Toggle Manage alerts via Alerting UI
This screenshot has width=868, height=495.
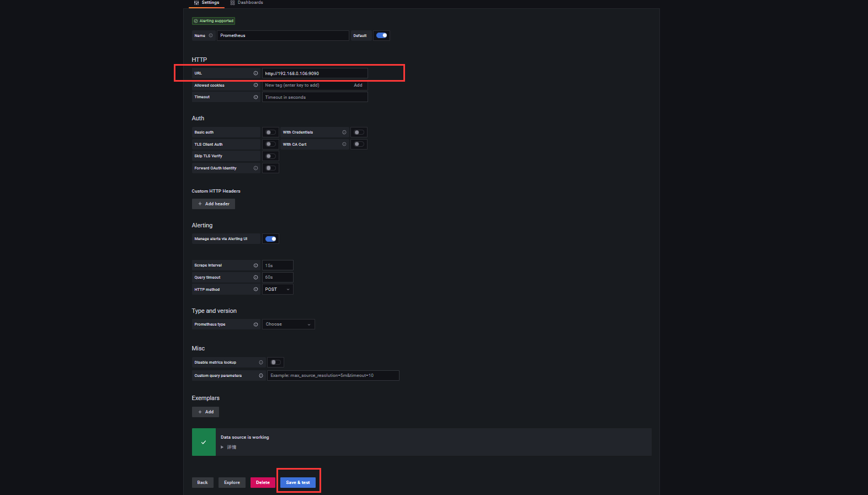tap(270, 239)
